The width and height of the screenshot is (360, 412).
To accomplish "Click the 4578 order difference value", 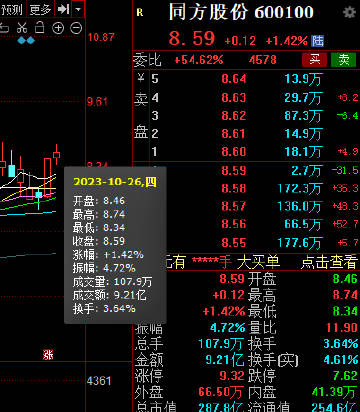I will pos(263,60).
